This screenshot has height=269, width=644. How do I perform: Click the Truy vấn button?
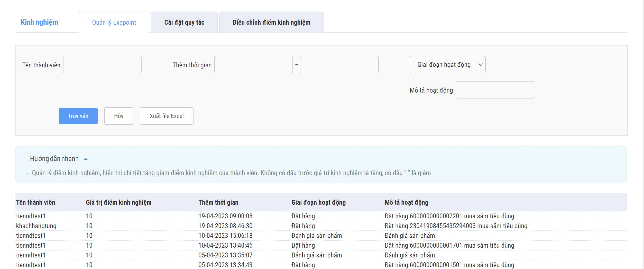78,116
